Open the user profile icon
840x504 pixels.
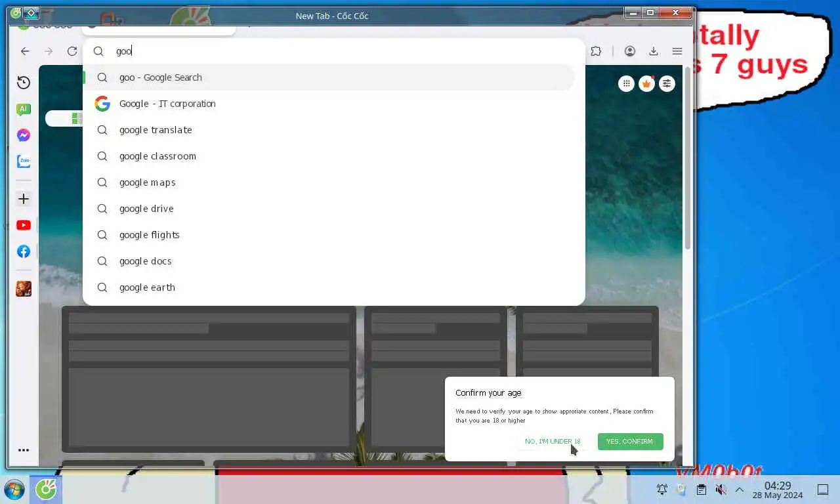click(x=630, y=51)
